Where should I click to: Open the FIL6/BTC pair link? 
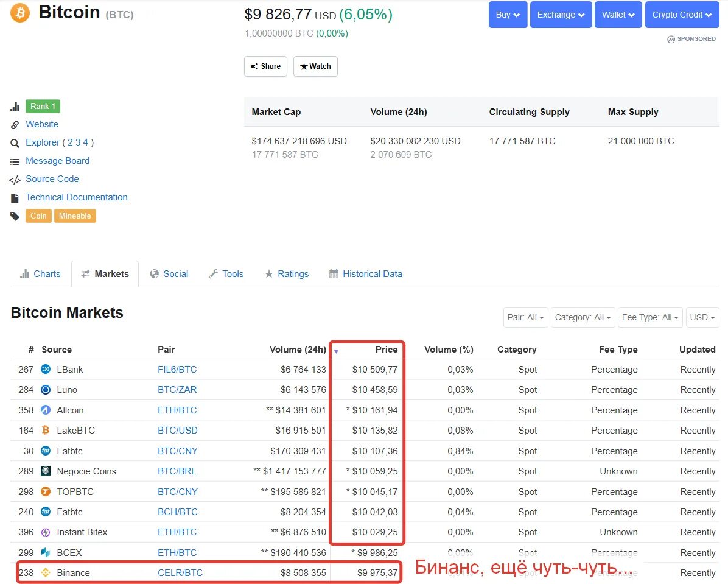pos(177,370)
